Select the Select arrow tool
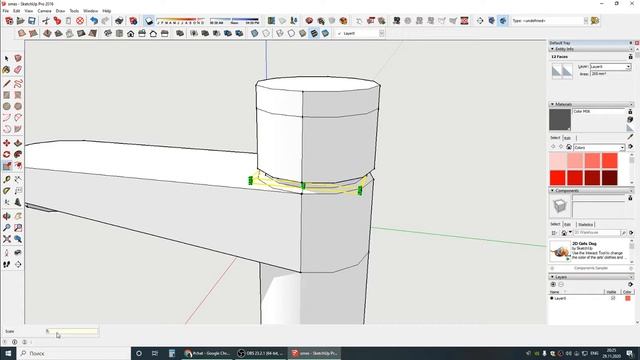Image resolution: width=640 pixels, height=360 pixels. coord(7,58)
